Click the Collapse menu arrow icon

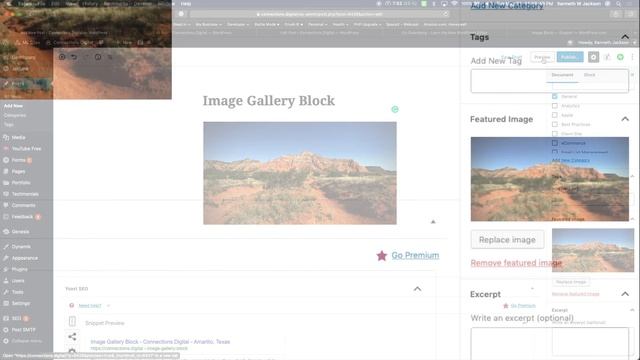(6, 341)
